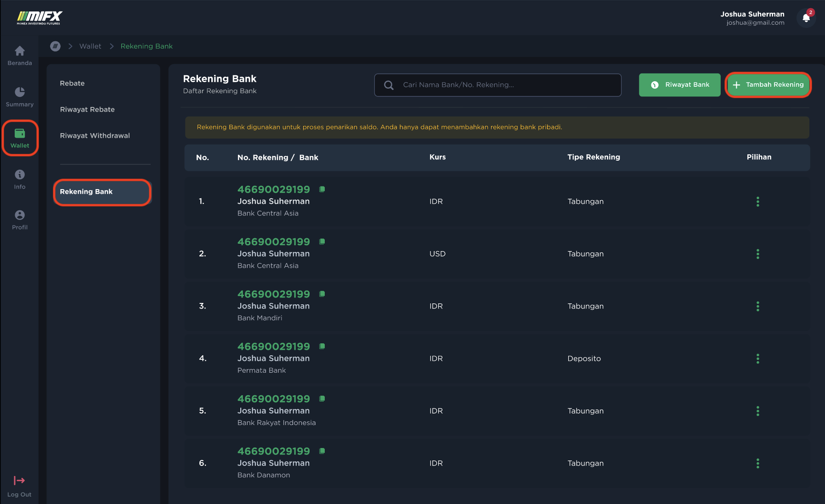Open the Summary pie chart icon
The image size is (825, 504).
click(20, 92)
